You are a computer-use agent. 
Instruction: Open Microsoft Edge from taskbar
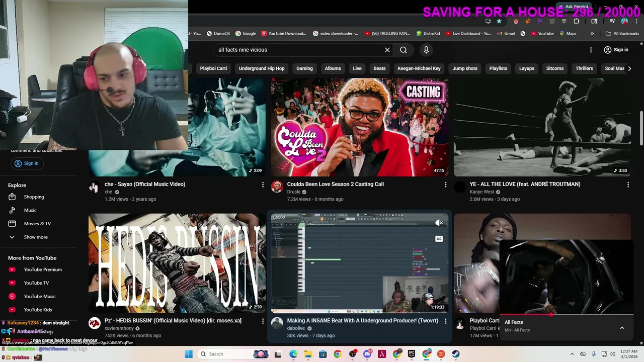[x=293, y=354]
